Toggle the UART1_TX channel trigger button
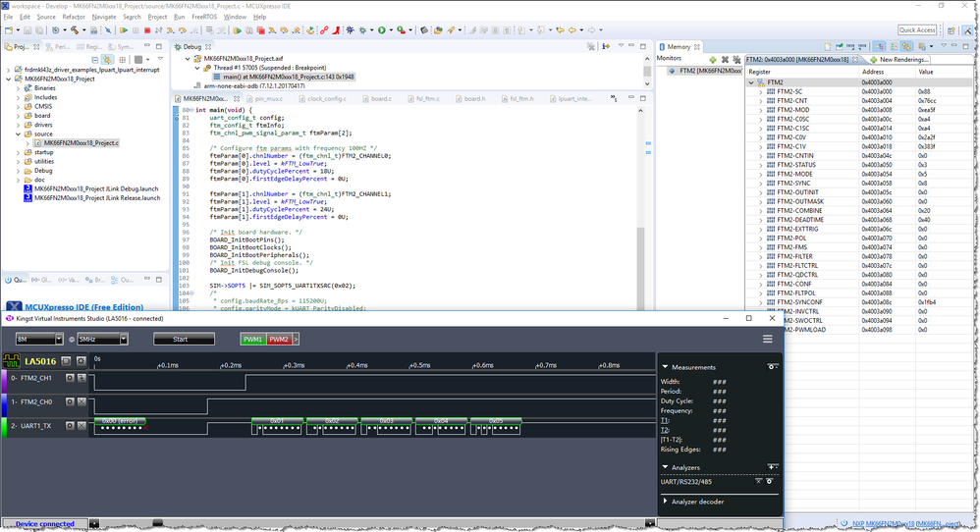The height and width of the screenshot is (532, 980). coord(81,426)
